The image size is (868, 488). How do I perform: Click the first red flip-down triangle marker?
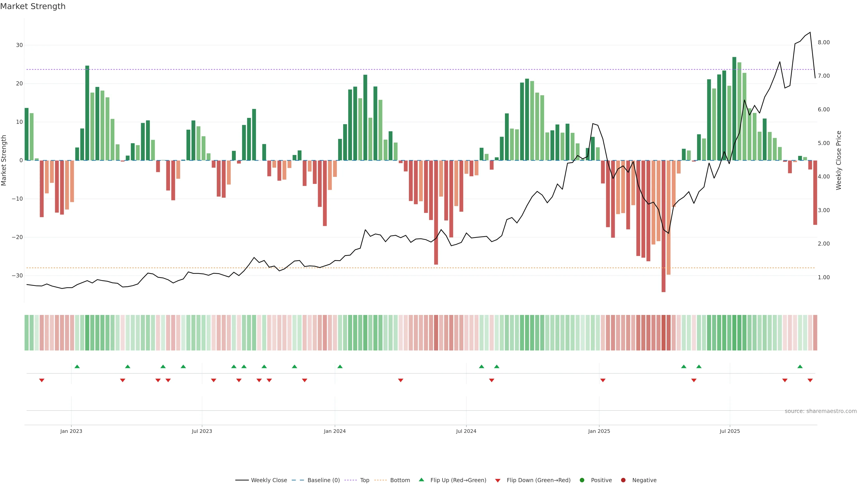click(x=42, y=380)
